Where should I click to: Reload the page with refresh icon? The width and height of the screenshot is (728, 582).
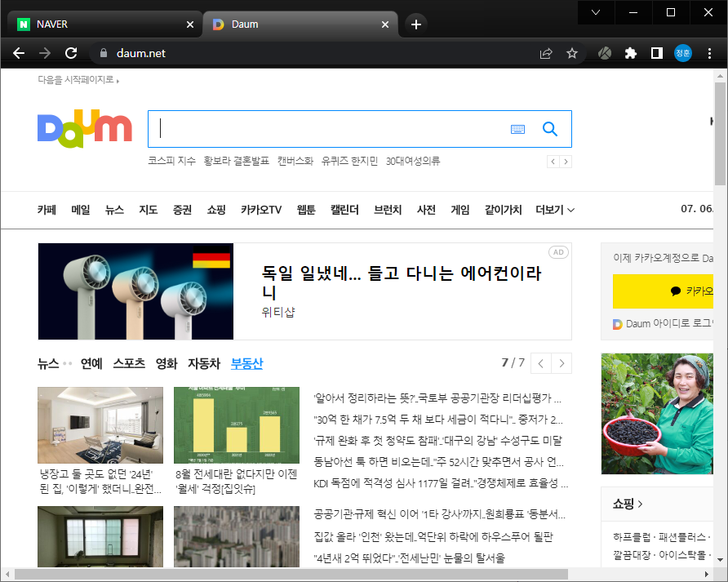[71, 53]
